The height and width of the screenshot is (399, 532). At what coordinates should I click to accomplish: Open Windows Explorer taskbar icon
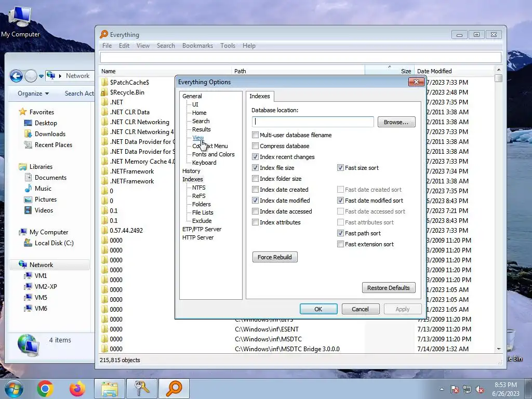[110, 389]
